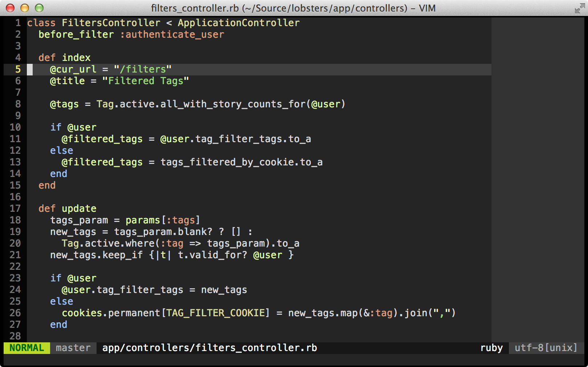The height and width of the screenshot is (367, 588).
Task: Click the NORMAL mode indicator in status line
Action: click(x=27, y=348)
